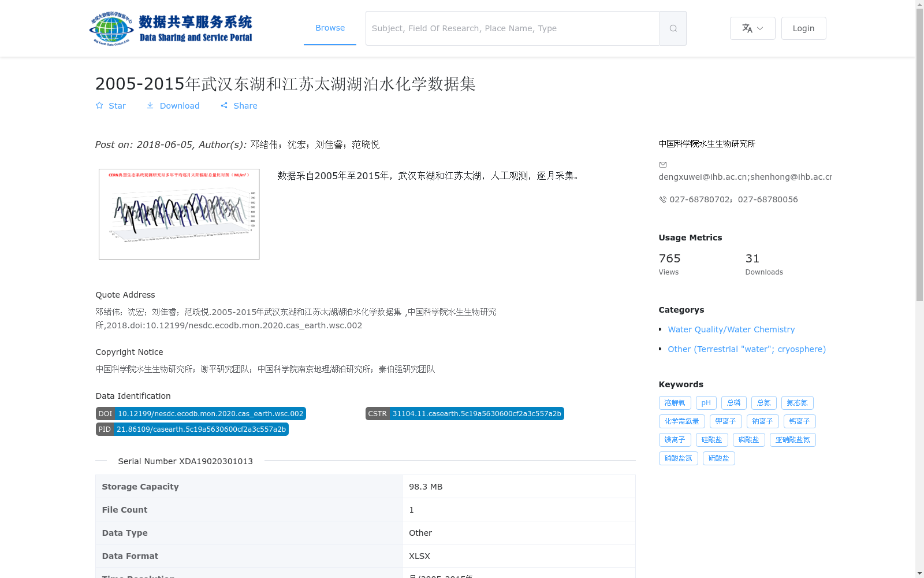Click the Quote Address citation text
The height and width of the screenshot is (578, 924).
296,318
